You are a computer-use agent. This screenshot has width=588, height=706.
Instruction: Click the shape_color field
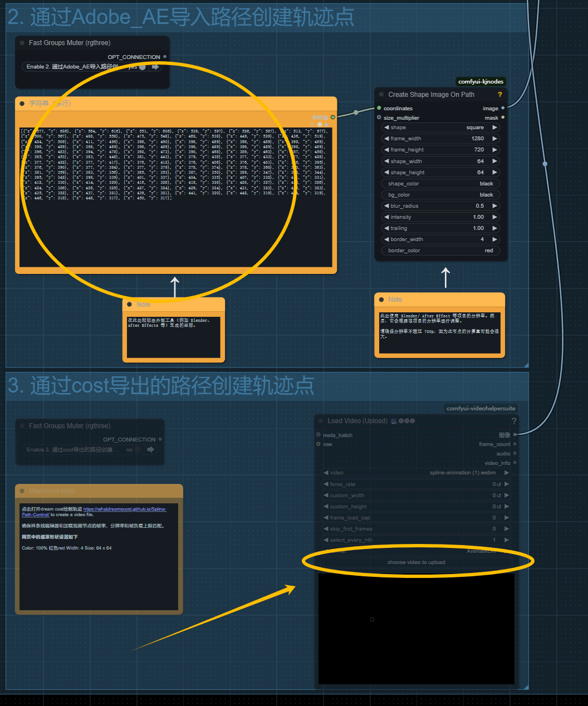[x=440, y=184]
